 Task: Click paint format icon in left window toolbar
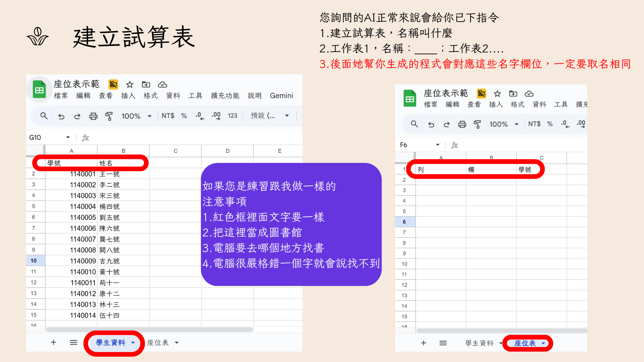[x=109, y=116]
